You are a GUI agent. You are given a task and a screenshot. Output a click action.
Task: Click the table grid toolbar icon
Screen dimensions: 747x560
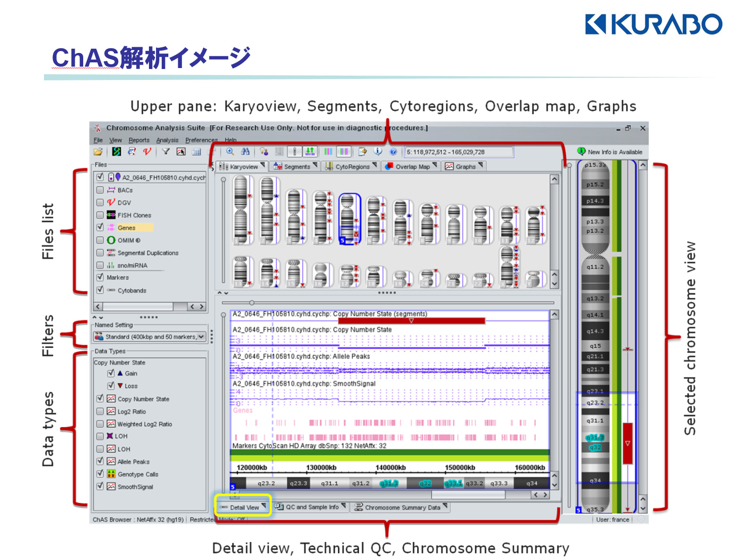[196, 152]
